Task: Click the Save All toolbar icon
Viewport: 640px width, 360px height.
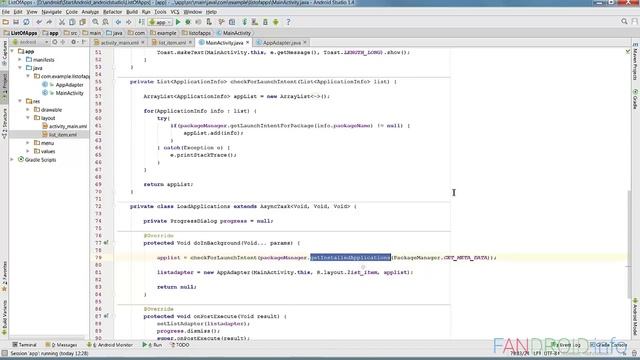Action: point(16,22)
